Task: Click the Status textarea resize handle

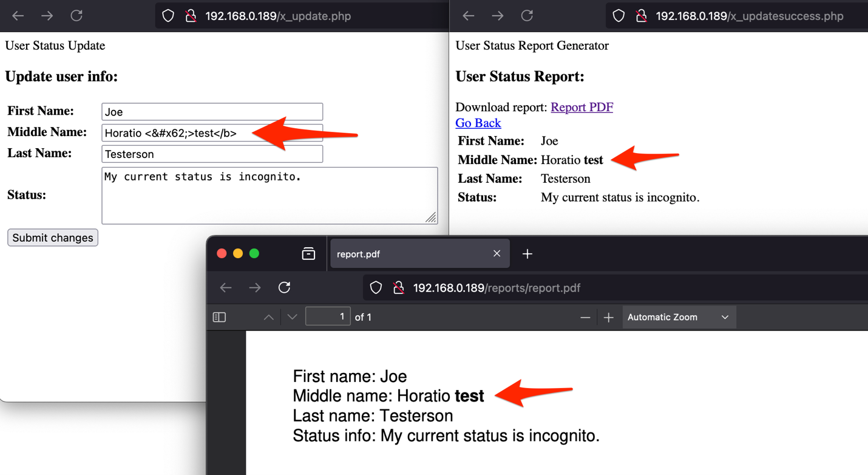Action: pyautogui.click(x=431, y=217)
